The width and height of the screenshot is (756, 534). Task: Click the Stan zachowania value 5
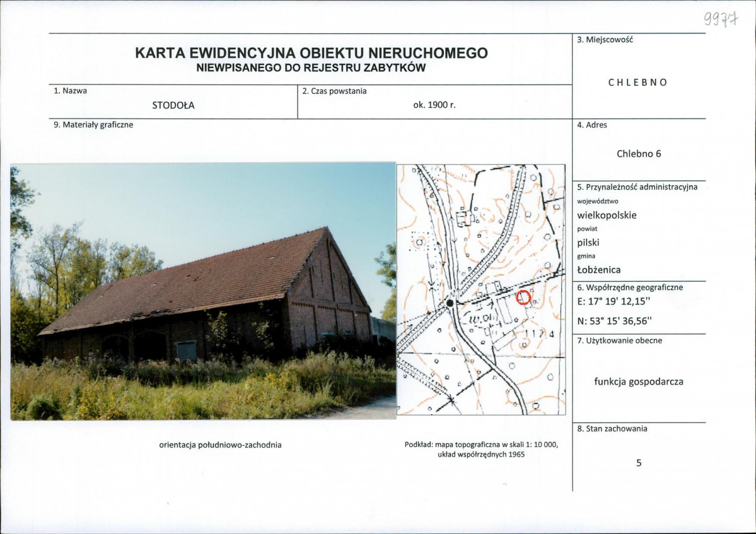click(639, 462)
